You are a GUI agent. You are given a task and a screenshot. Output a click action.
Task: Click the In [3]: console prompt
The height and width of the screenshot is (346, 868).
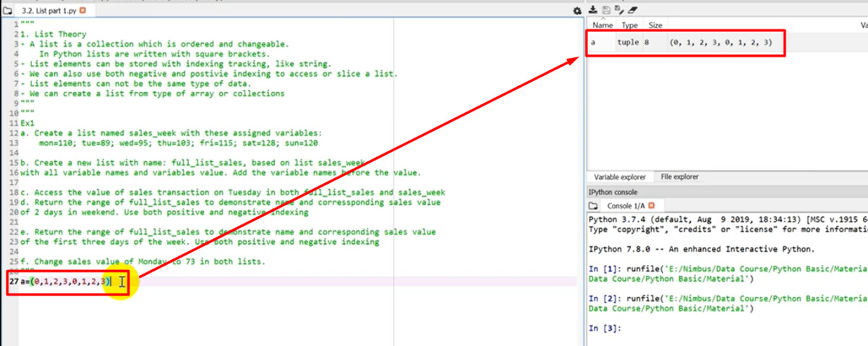(x=605, y=328)
